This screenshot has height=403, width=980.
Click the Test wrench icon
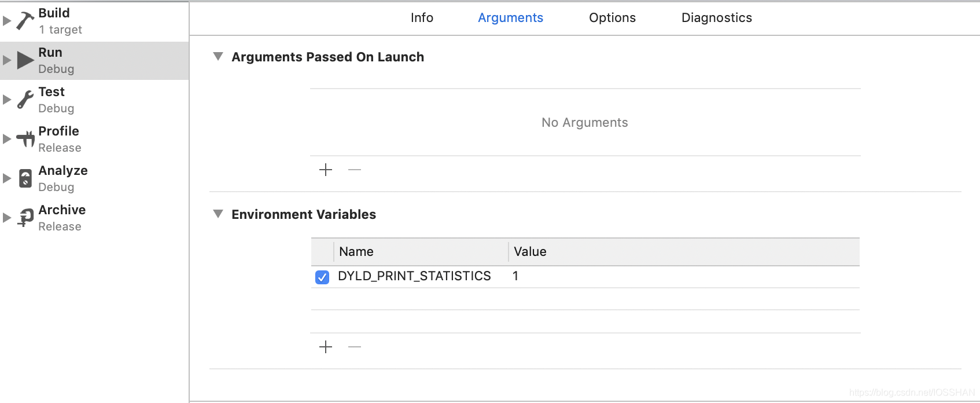25,100
